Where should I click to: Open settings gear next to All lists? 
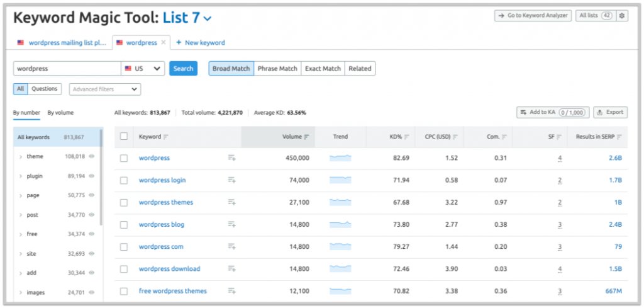[622, 16]
